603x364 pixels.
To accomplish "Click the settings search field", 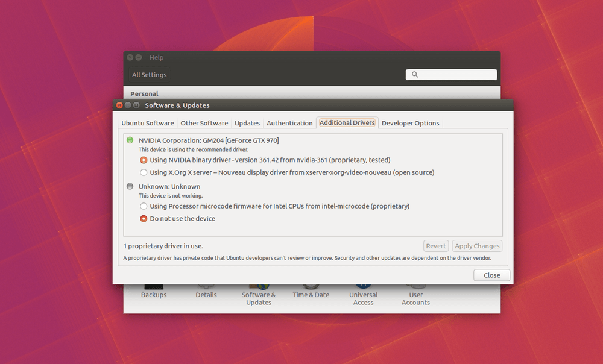I will coord(456,75).
